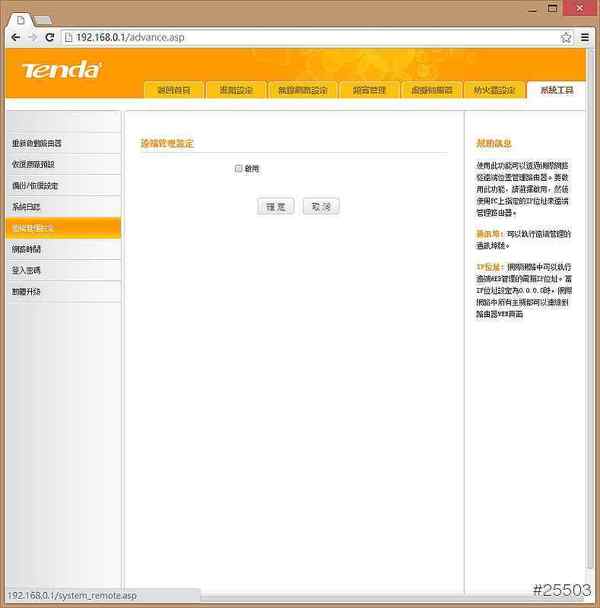600x608 pixels.
Task: Open the 無線網路設定 tab
Action: tap(303, 90)
